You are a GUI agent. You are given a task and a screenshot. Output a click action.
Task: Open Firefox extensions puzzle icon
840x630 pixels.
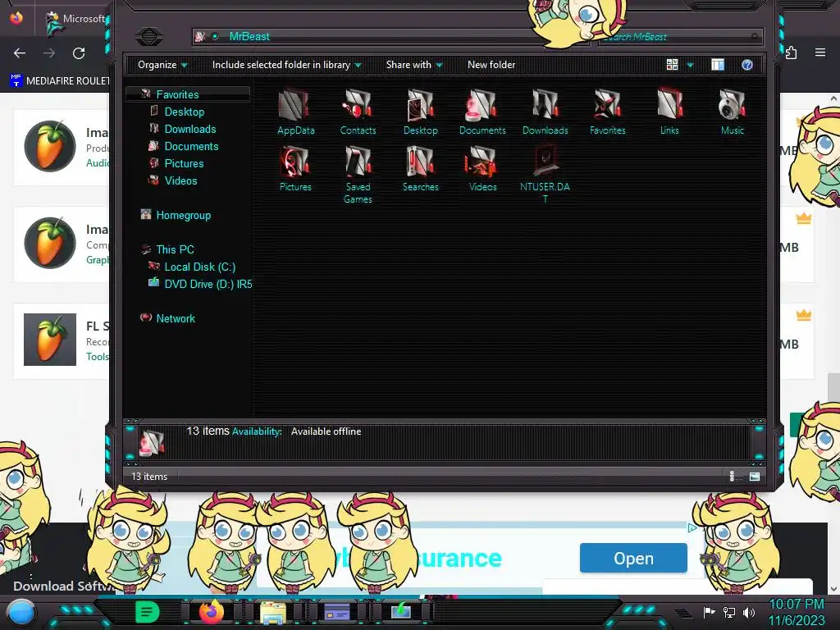792,52
